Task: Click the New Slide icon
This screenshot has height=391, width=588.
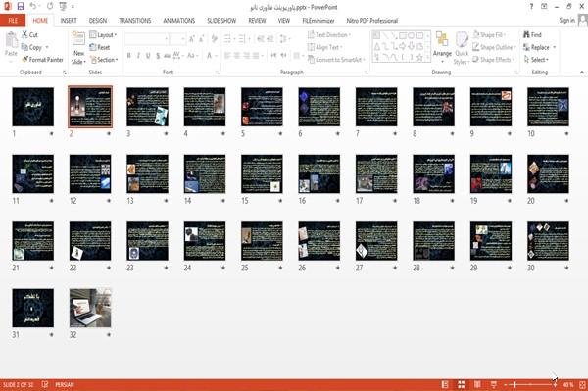Action: (x=78, y=39)
